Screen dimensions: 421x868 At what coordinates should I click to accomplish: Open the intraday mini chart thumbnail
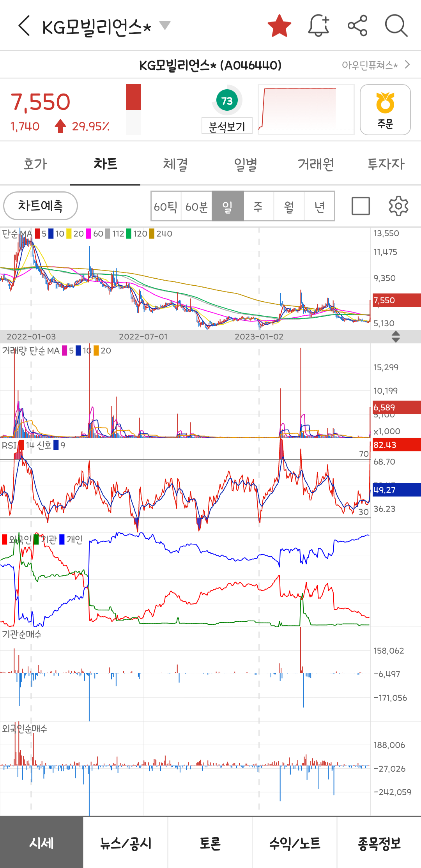tap(306, 110)
